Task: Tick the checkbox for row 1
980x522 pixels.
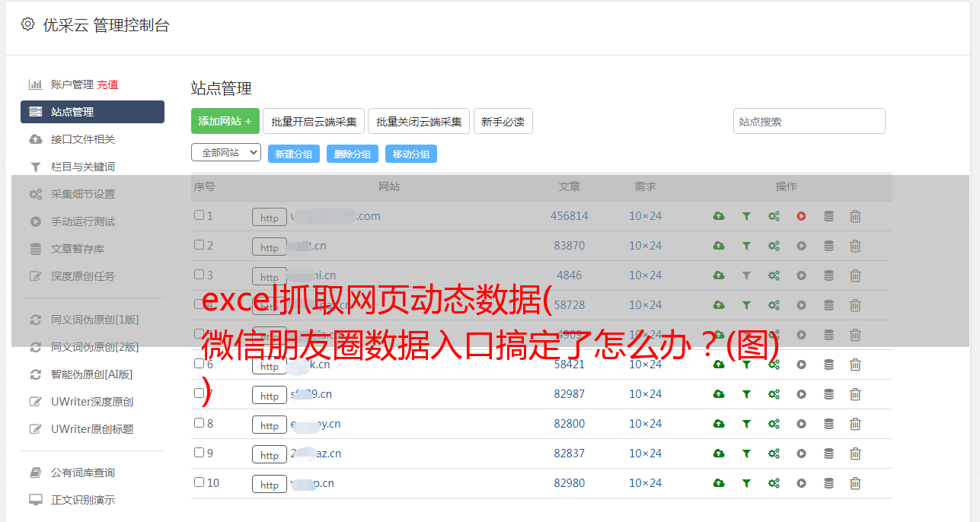Action: (x=199, y=215)
